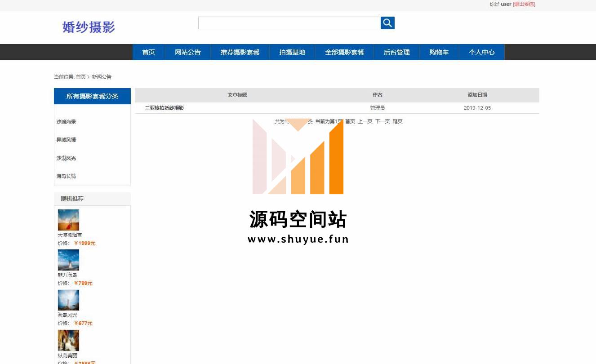596x364 pixels.
Task: Click the 上一页 pagination link
Action: [x=365, y=121]
